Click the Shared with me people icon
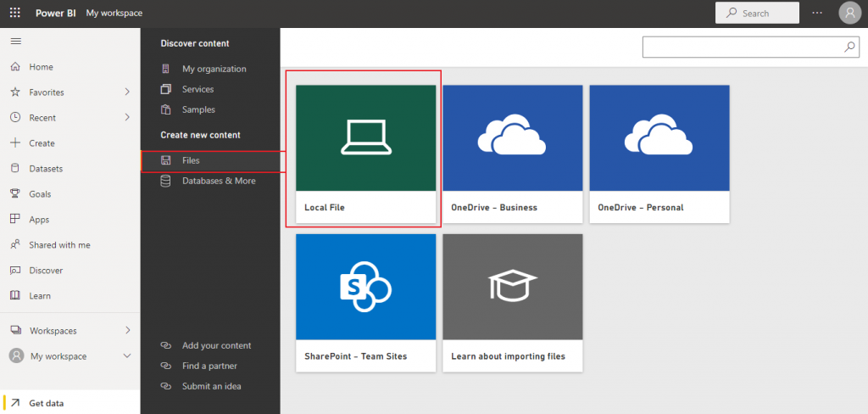Screen dimensions: 868x414 (15, 244)
